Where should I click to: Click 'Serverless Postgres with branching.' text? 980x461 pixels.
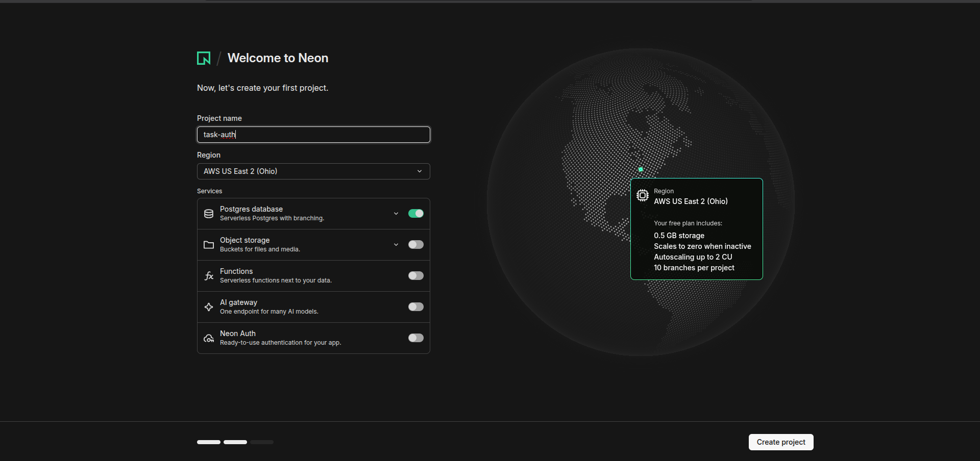click(x=272, y=218)
